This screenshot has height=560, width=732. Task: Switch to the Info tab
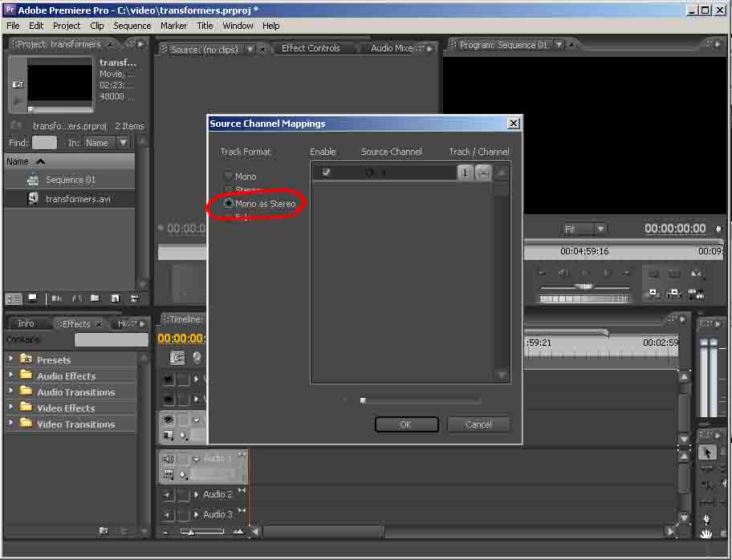click(26, 323)
